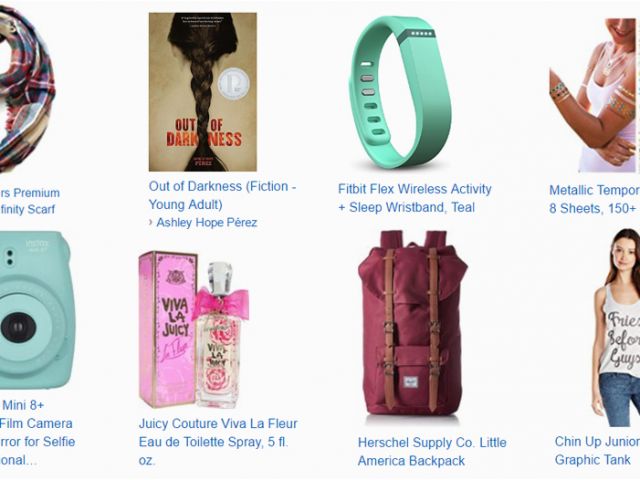Open the Chin Up Juniors Graphic Tank link

point(597,450)
